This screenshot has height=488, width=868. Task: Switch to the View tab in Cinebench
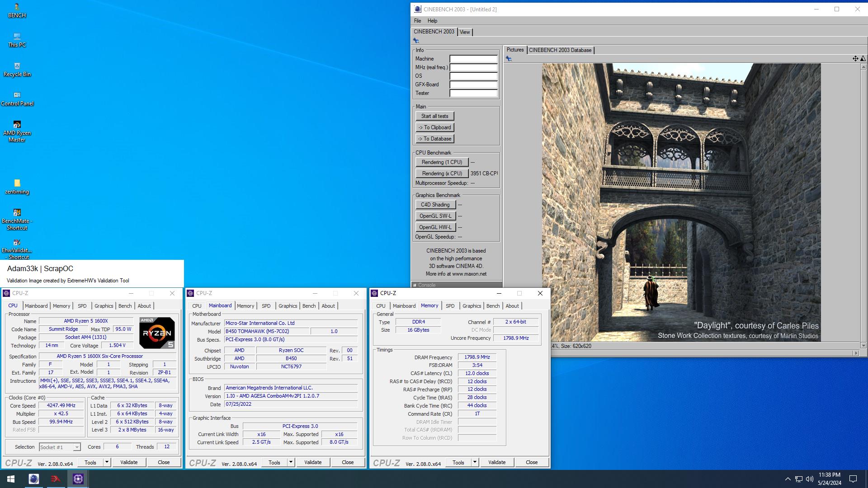point(465,32)
